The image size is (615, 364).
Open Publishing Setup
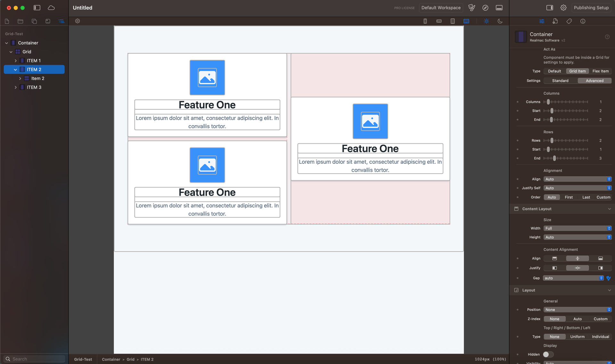coord(591,8)
